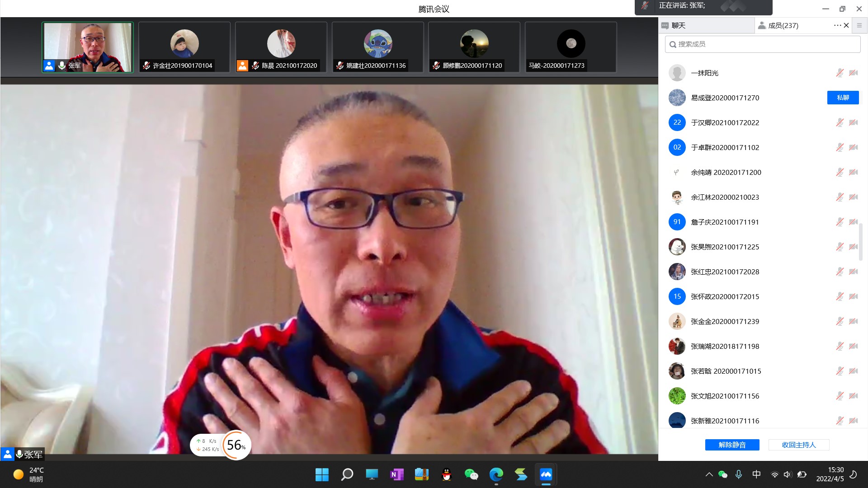Screen dimensions: 868x488
Task: Click muted microphone icon for 一抹阳光
Action: [840, 73]
